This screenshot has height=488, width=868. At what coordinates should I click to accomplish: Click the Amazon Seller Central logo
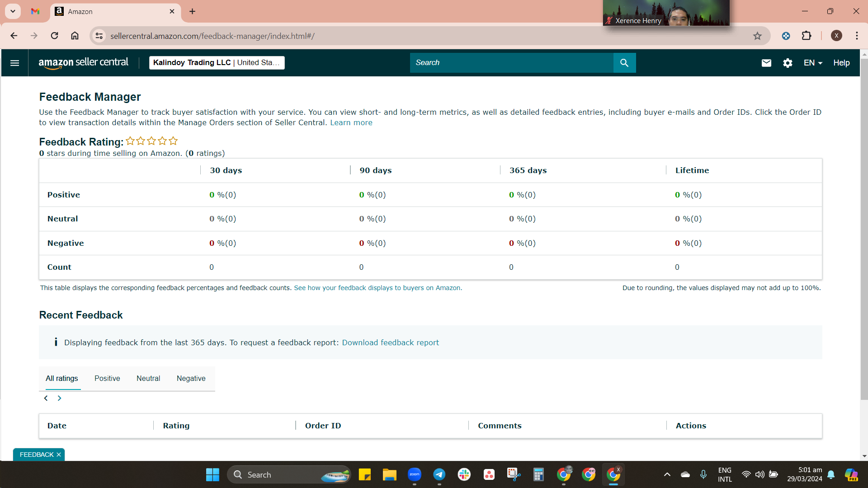84,63
